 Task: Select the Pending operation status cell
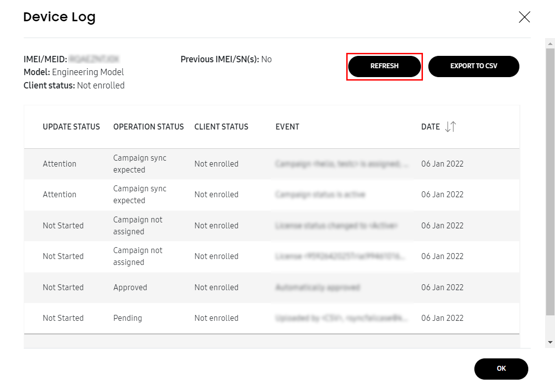pyautogui.click(x=128, y=318)
